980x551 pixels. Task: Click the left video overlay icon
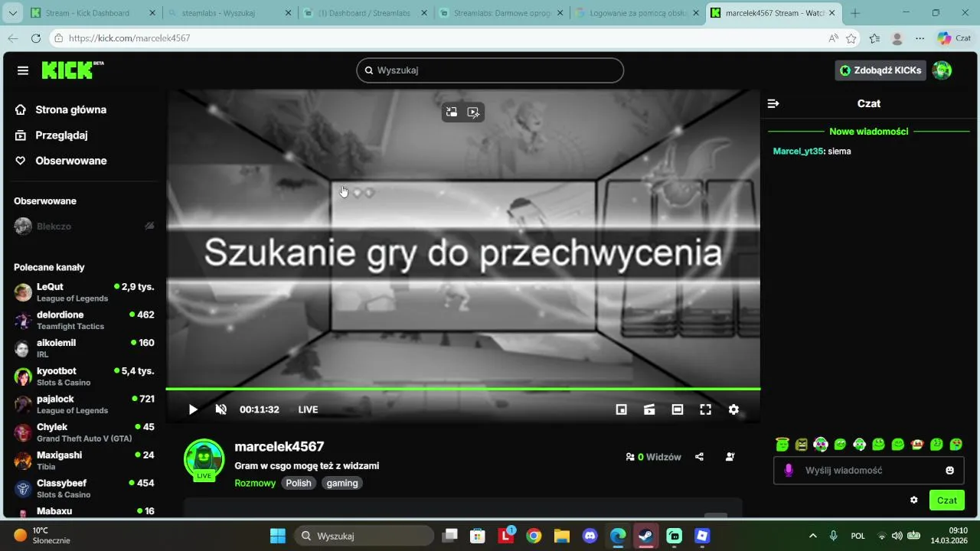pyautogui.click(x=452, y=112)
